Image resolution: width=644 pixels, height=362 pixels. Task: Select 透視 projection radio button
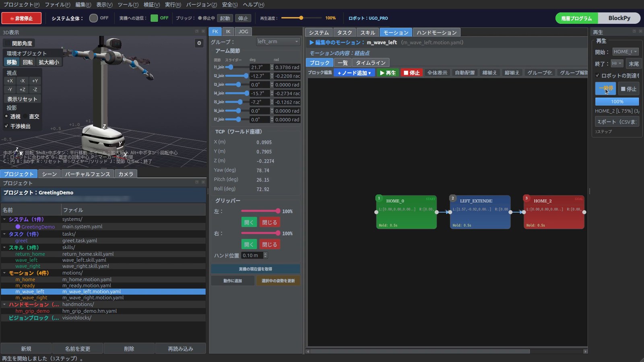click(x=6, y=116)
